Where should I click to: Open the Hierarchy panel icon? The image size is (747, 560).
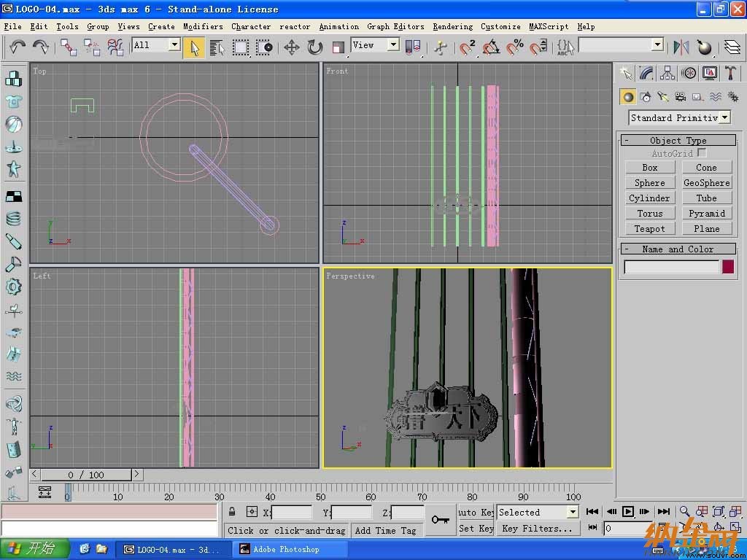(667, 73)
